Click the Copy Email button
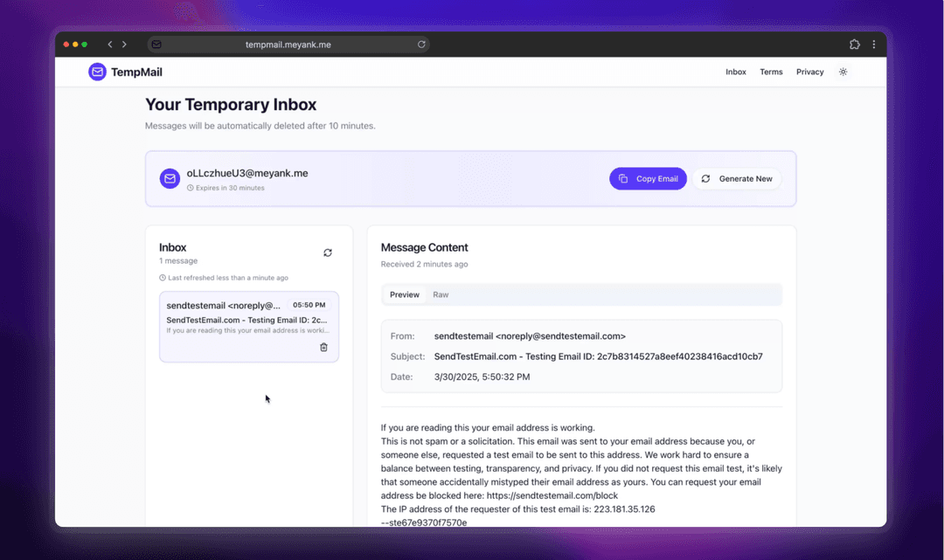The height and width of the screenshot is (560, 944). click(x=648, y=178)
